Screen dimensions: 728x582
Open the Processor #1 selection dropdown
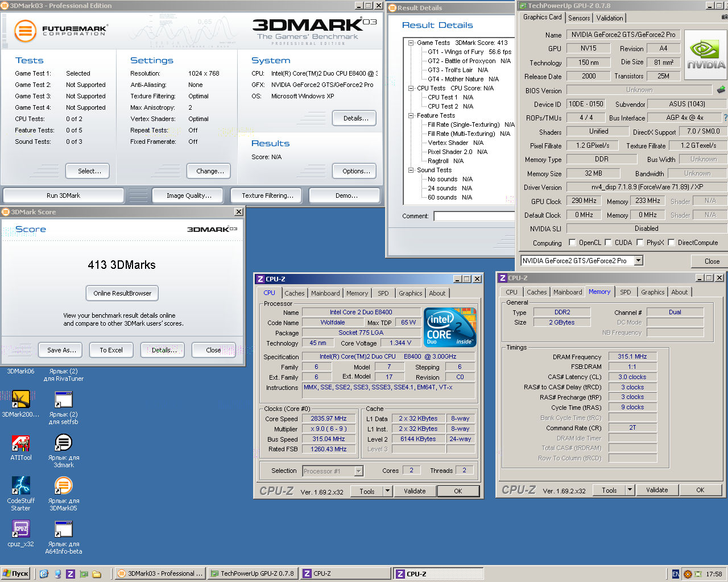pyautogui.click(x=358, y=471)
